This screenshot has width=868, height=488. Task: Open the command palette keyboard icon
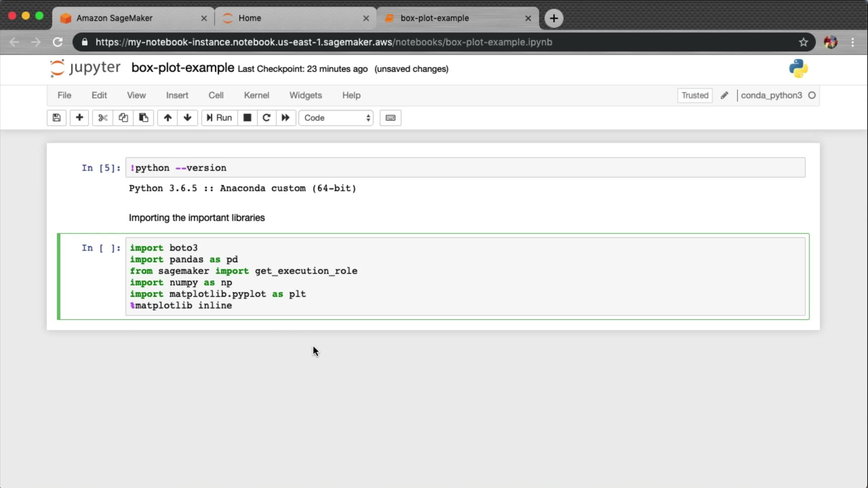(x=390, y=118)
